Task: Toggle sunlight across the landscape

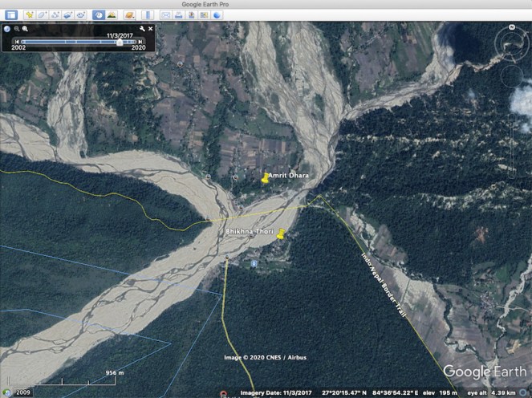Action: [112, 15]
